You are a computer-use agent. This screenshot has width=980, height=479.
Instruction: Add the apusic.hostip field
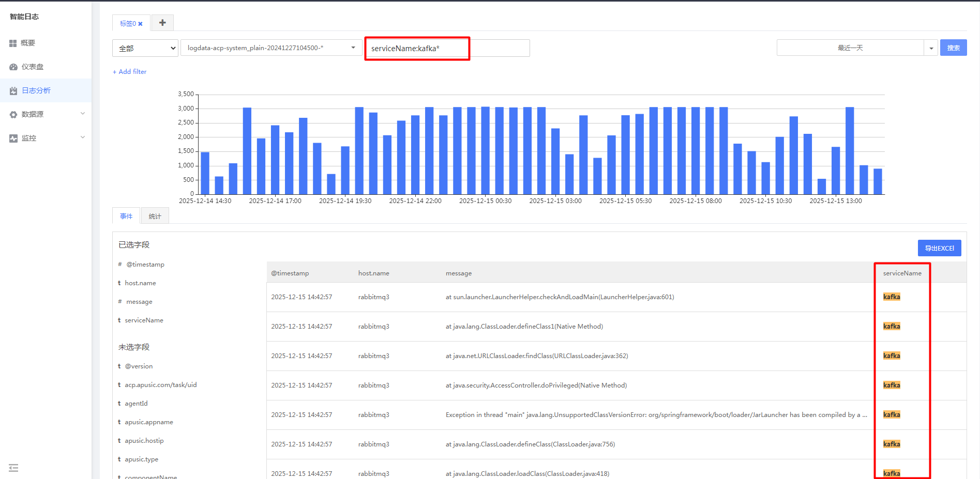point(144,441)
